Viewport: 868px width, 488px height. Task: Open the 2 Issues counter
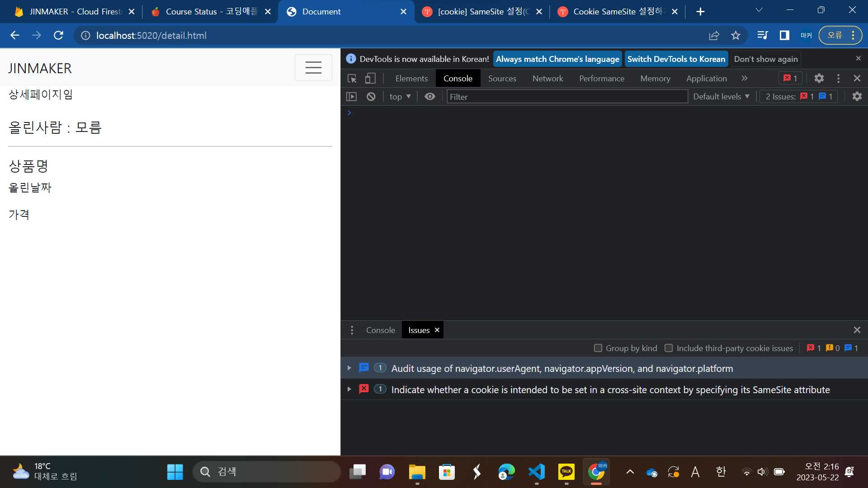(x=798, y=97)
